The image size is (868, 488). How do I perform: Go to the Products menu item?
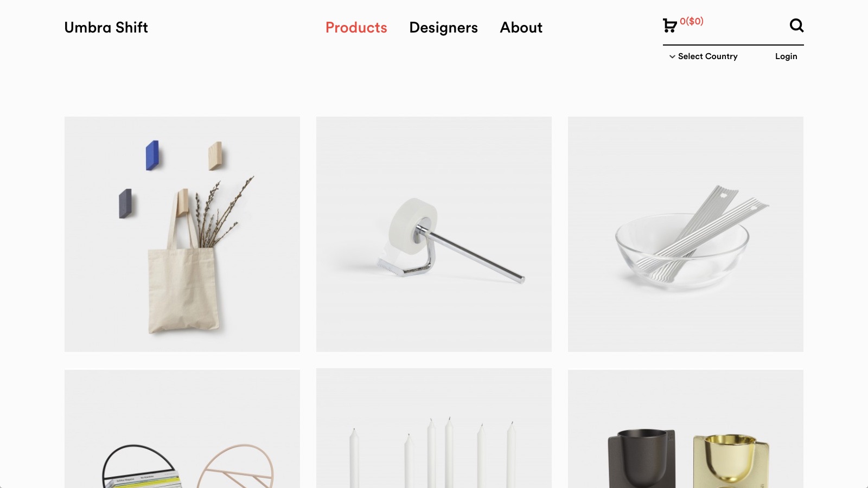pyautogui.click(x=356, y=28)
